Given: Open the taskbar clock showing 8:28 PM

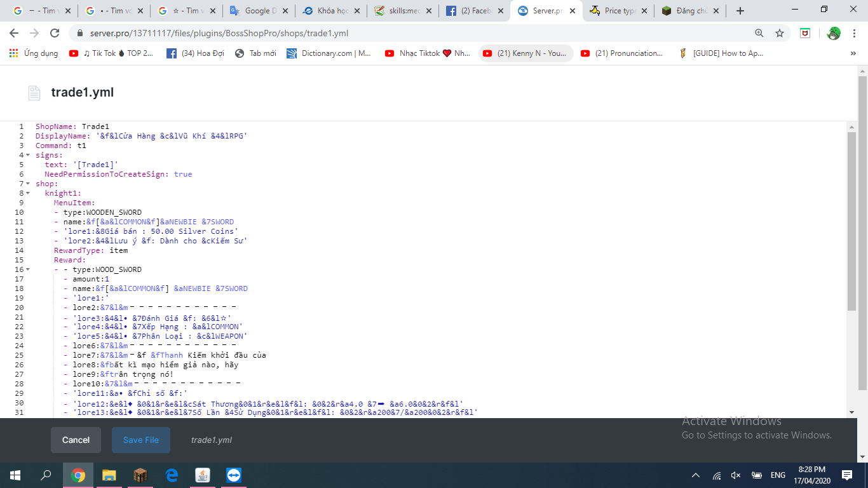Looking at the screenshot, I should point(811,475).
